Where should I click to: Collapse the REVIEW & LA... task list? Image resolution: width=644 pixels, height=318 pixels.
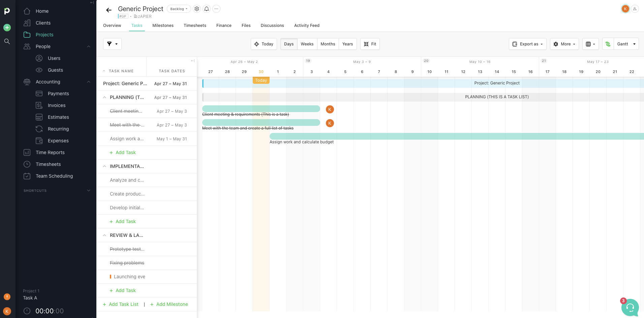[x=104, y=235]
